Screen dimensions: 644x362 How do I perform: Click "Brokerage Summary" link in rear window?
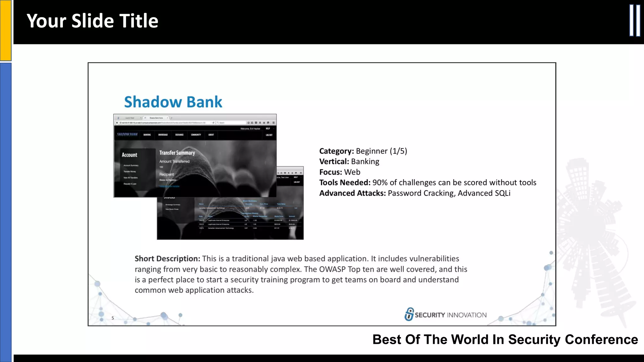coord(173,205)
